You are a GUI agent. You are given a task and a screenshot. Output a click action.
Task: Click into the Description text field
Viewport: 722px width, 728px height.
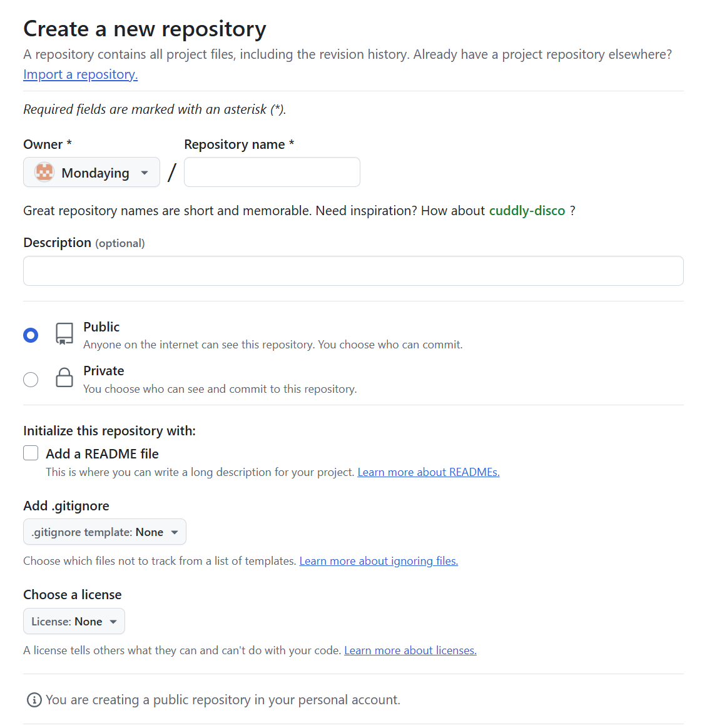[x=353, y=271]
